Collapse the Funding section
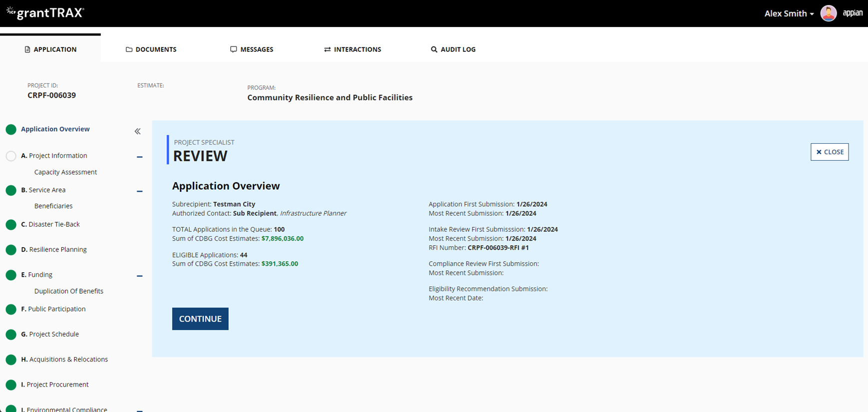This screenshot has width=868, height=412. tap(140, 276)
